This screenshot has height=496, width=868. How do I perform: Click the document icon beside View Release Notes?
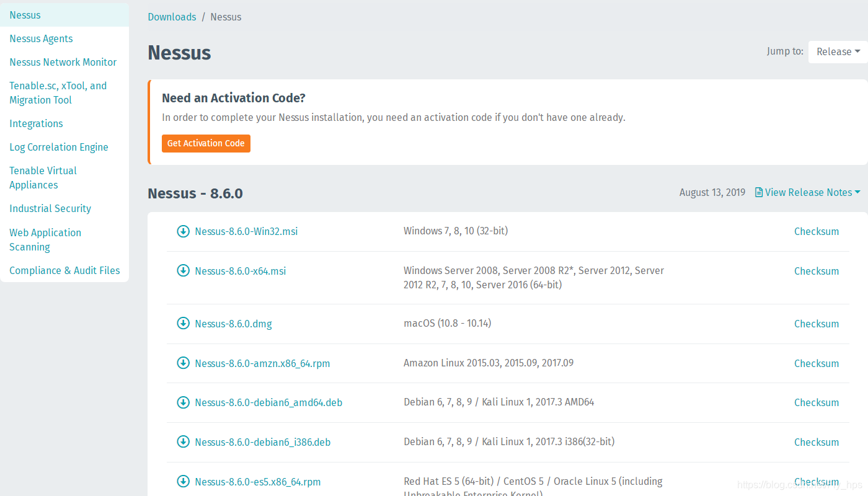click(x=759, y=192)
